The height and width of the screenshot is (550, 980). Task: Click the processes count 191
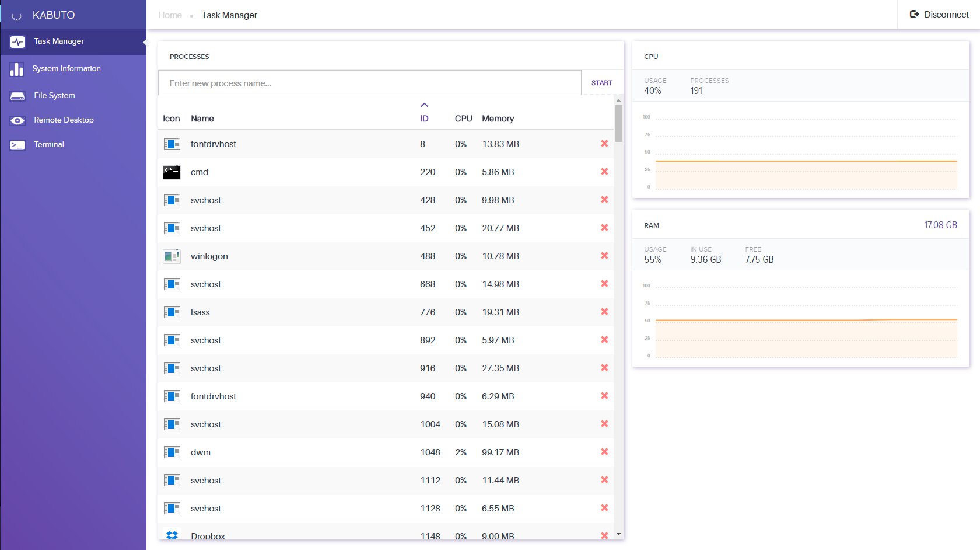click(696, 91)
